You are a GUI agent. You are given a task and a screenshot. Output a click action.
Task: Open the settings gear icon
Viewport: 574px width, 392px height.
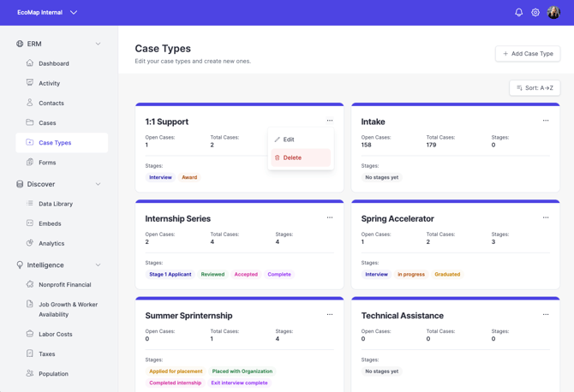tap(535, 13)
